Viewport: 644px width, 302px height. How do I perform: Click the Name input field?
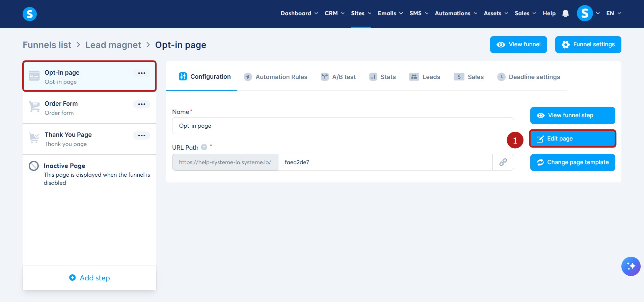tap(343, 126)
